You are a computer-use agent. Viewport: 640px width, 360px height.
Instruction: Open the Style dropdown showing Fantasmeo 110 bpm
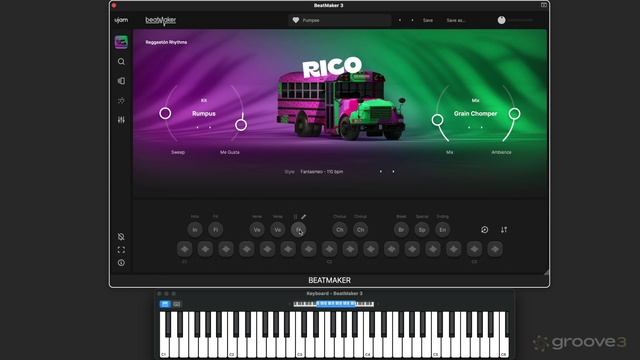[x=322, y=172]
